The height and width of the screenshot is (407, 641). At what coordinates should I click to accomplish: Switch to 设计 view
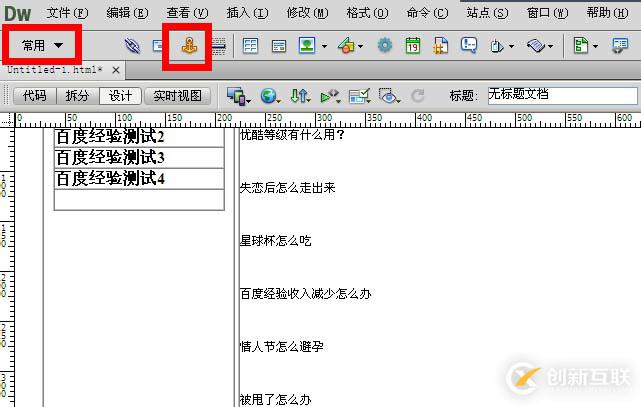tap(120, 96)
